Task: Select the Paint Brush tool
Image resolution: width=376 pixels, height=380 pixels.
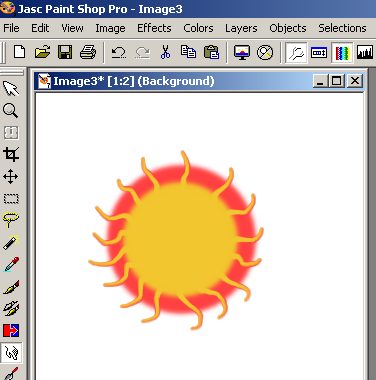Action: coord(11,287)
